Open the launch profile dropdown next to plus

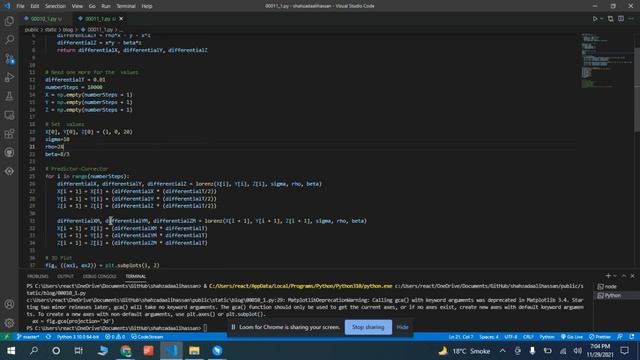coord(615,276)
